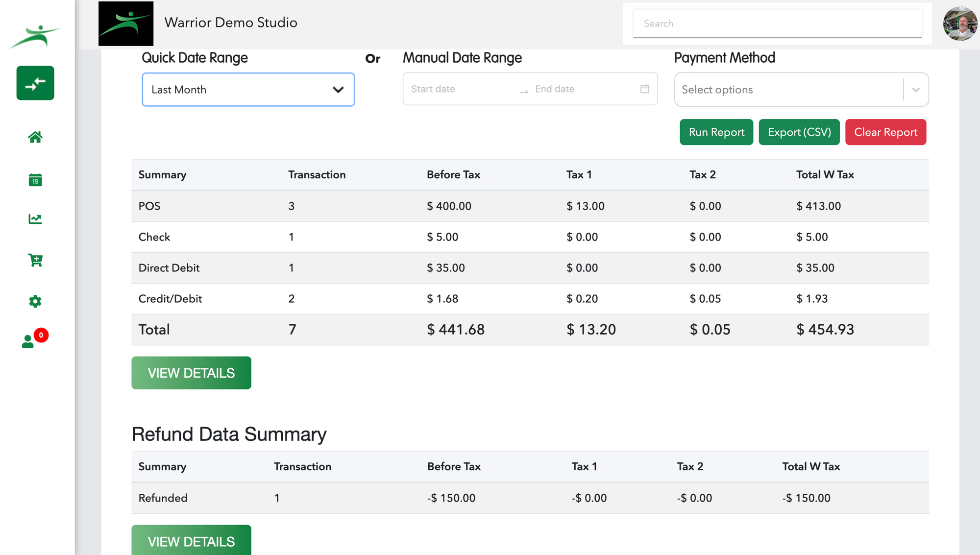
Task: Expand the Payment Method select options dropdown
Action: [x=802, y=90]
